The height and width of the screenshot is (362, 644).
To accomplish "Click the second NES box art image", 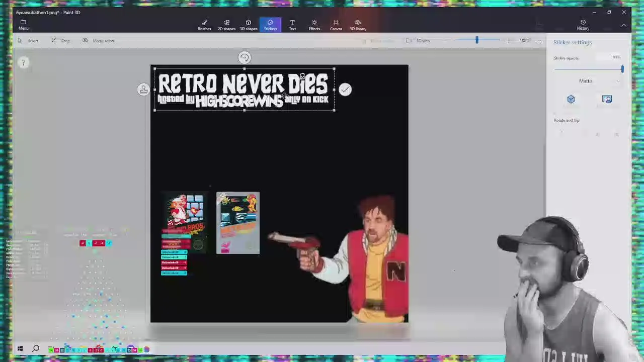I will pyautogui.click(x=238, y=223).
